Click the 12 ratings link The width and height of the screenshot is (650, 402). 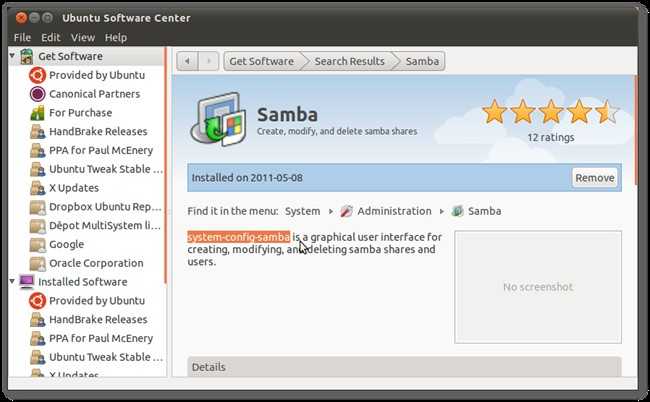coord(551,138)
